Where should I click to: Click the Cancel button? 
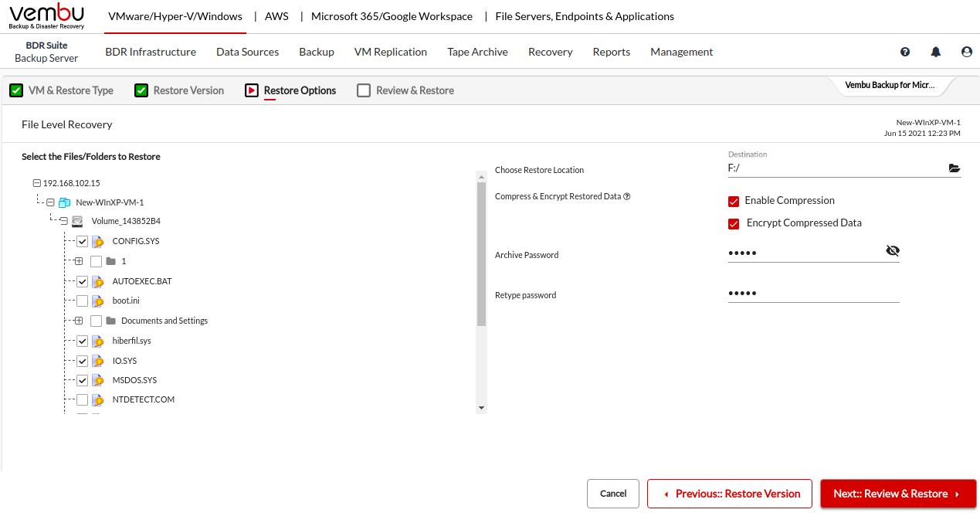(613, 494)
